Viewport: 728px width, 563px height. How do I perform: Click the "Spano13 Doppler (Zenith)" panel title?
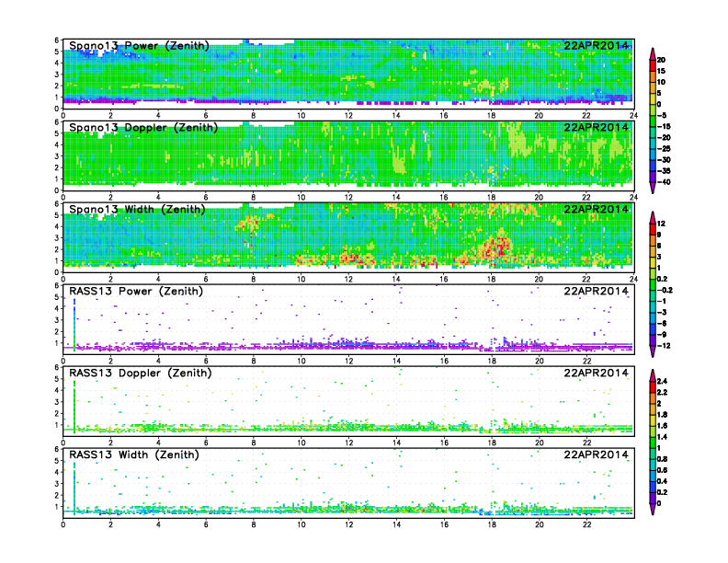[x=143, y=127]
